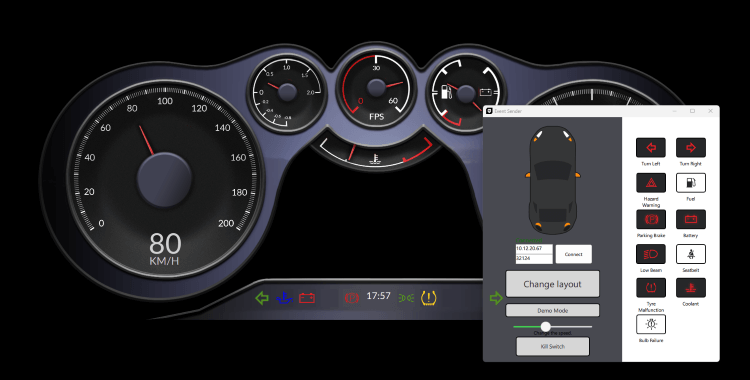Toggle the Turn Right indicator button
The height and width of the screenshot is (380, 750).
click(691, 147)
